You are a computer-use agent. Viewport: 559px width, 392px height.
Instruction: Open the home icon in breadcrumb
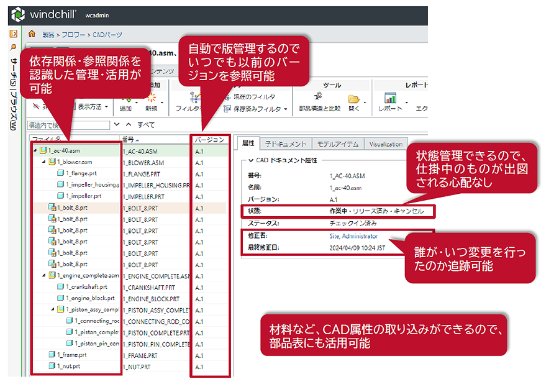click(32, 34)
